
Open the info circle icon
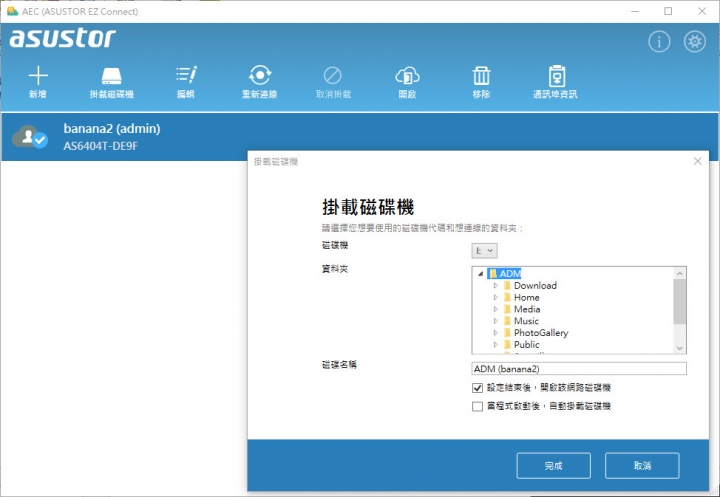[659, 42]
